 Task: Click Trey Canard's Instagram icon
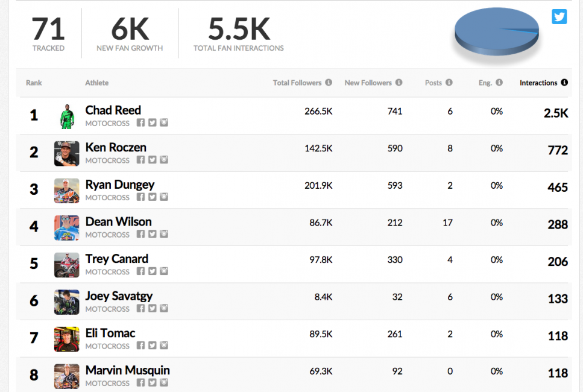click(164, 271)
